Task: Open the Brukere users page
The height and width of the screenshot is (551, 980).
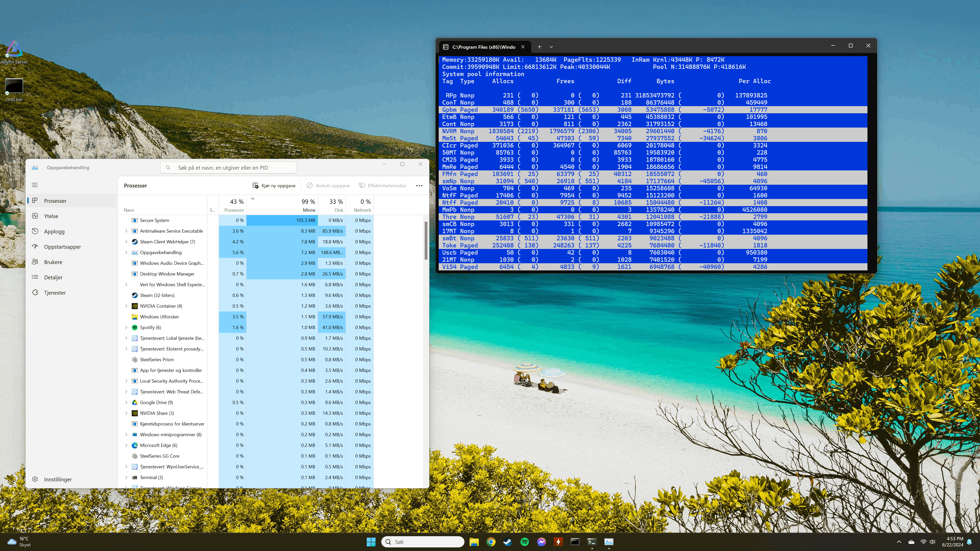Action: point(53,262)
